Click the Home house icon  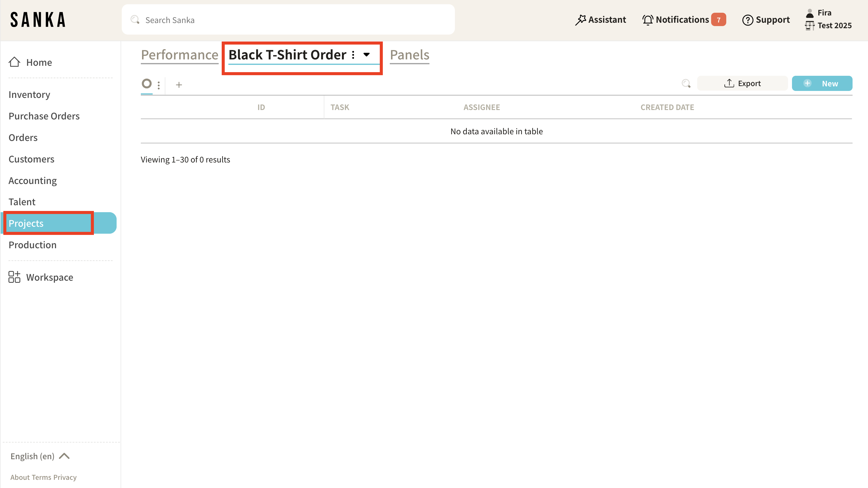point(14,62)
